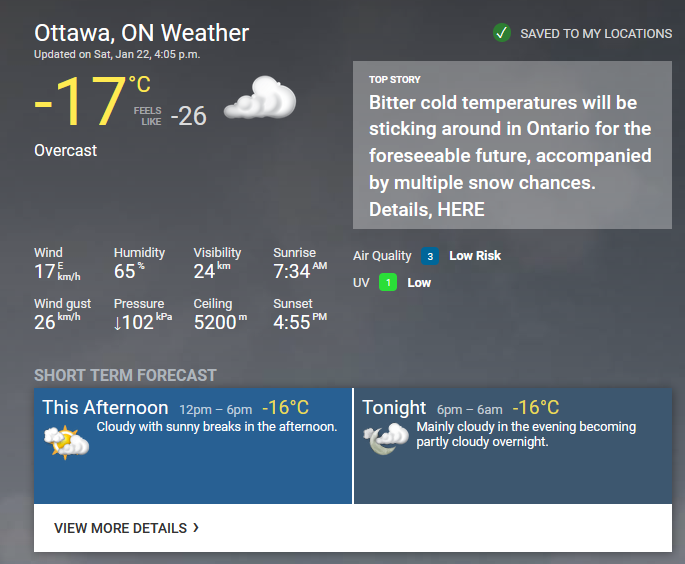Click the This Afternoon sun-and-cloud icon
Image resolution: width=685 pixels, height=564 pixels.
point(66,442)
